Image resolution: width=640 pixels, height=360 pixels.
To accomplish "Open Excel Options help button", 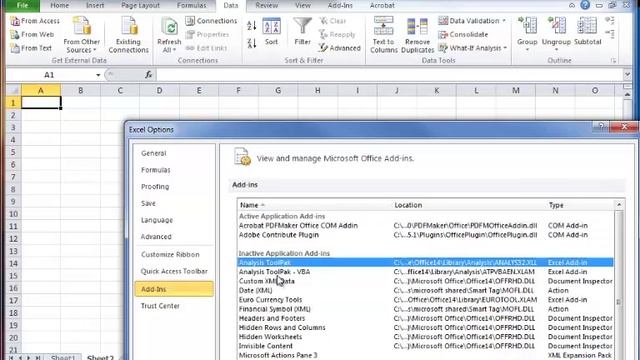I will click(601, 127).
